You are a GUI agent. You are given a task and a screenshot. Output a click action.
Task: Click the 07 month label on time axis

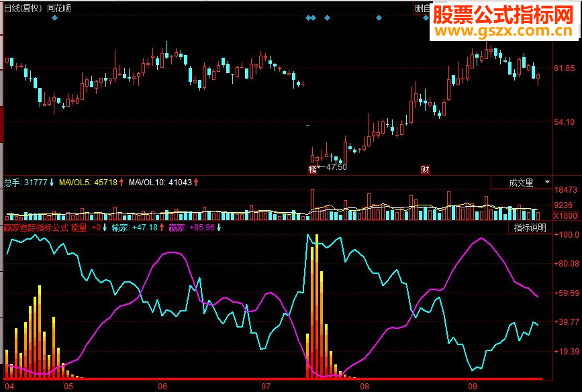(x=266, y=387)
